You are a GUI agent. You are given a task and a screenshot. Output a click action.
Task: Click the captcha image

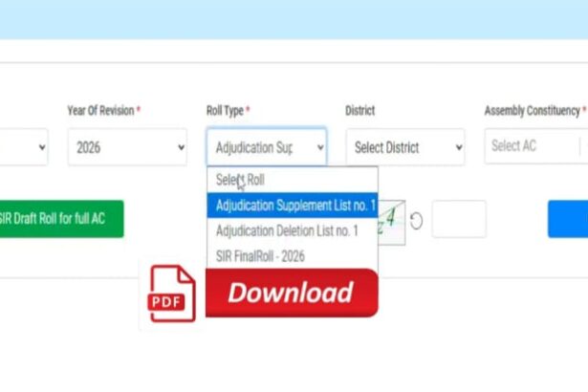coord(392,219)
